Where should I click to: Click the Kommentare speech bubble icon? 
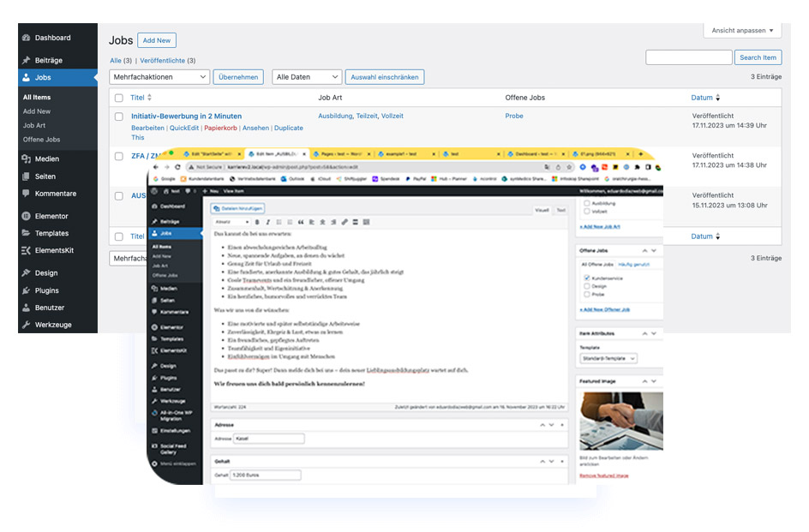pyautogui.click(x=27, y=194)
